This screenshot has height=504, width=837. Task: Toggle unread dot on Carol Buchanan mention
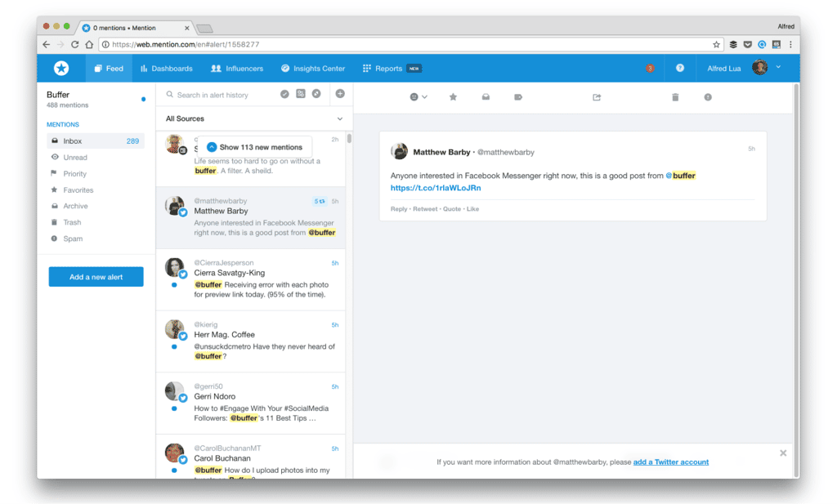click(x=174, y=471)
